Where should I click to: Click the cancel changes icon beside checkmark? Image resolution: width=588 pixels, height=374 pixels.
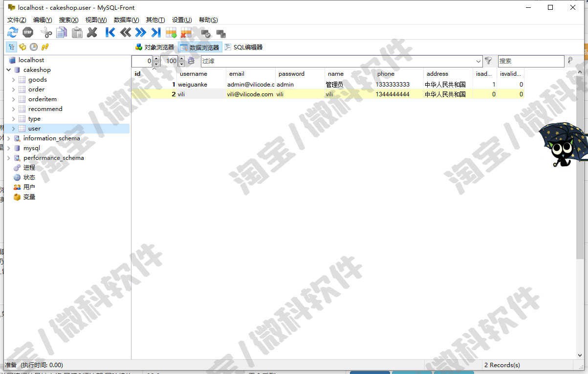221,34
